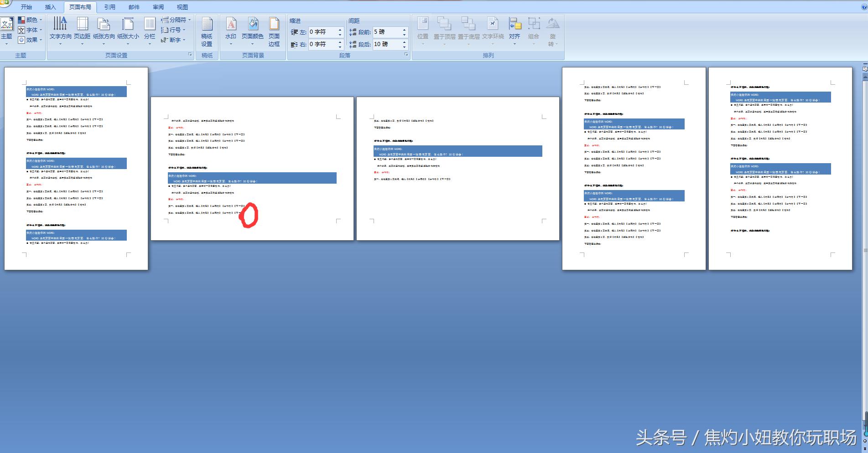Select the 页面布局 tab

[x=80, y=7]
